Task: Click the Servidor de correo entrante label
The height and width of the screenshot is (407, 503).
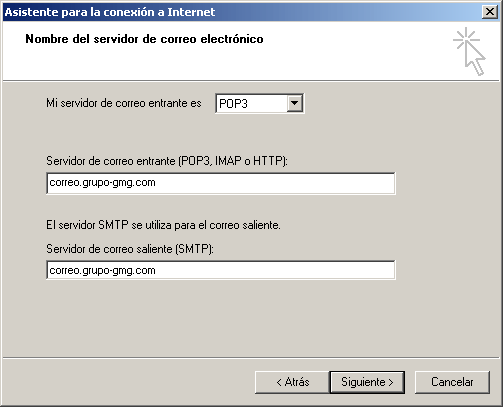Action: tap(167, 161)
